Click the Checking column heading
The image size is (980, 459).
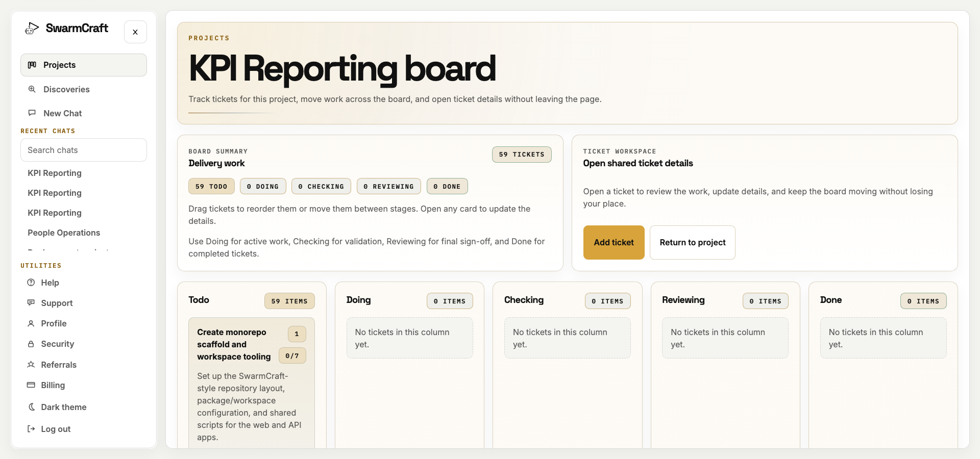click(524, 300)
